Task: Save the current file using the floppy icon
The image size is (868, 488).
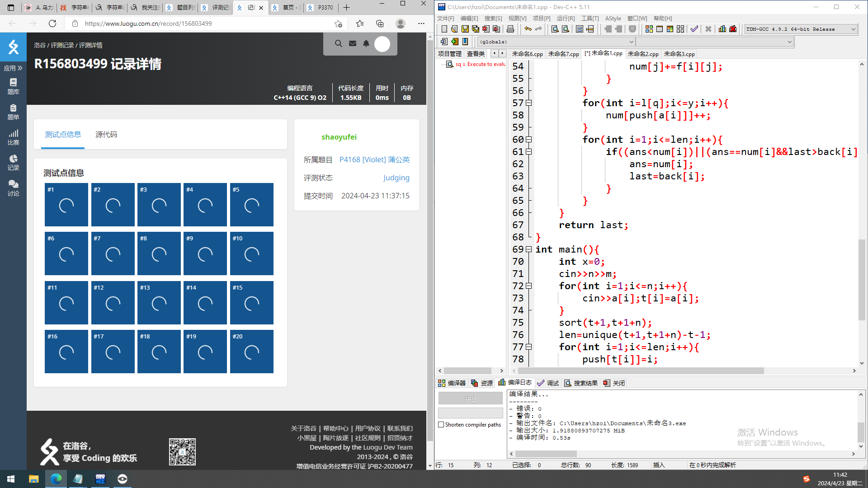Action: pos(465,29)
